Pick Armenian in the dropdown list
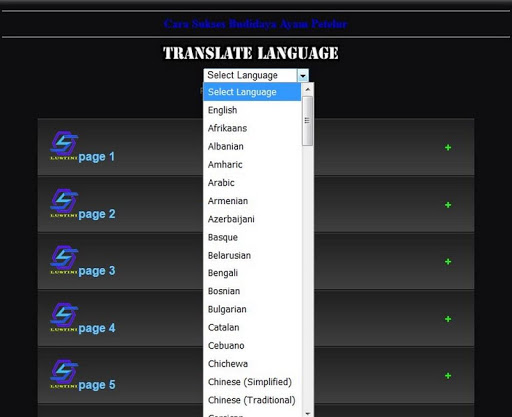This screenshot has width=512, height=417. [252, 201]
